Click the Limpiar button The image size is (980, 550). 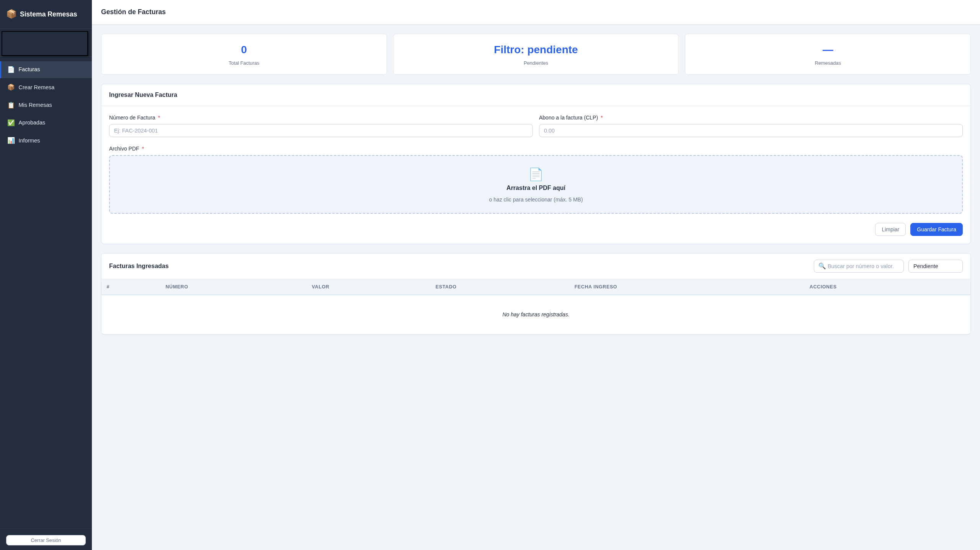[x=890, y=229]
